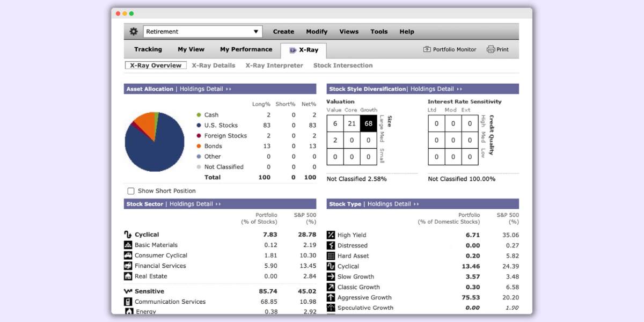Screen dimensions: 644x322
Task: Click the Slow Growth arrow icon
Action: pos(331,277)
